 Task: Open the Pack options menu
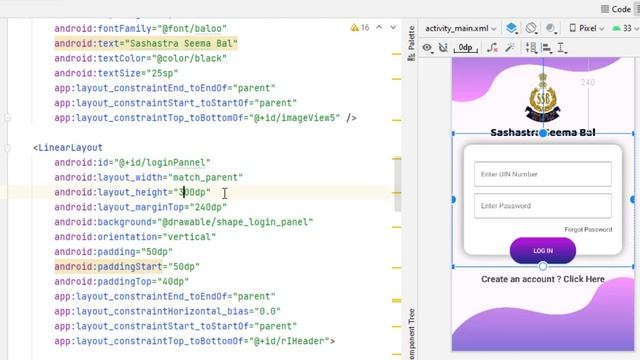point(531,48)
